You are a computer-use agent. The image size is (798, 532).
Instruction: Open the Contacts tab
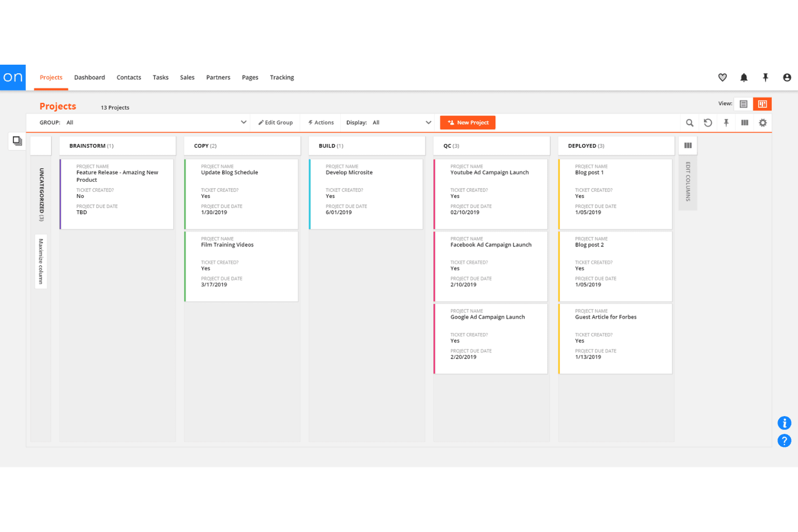tap(129, 78)
